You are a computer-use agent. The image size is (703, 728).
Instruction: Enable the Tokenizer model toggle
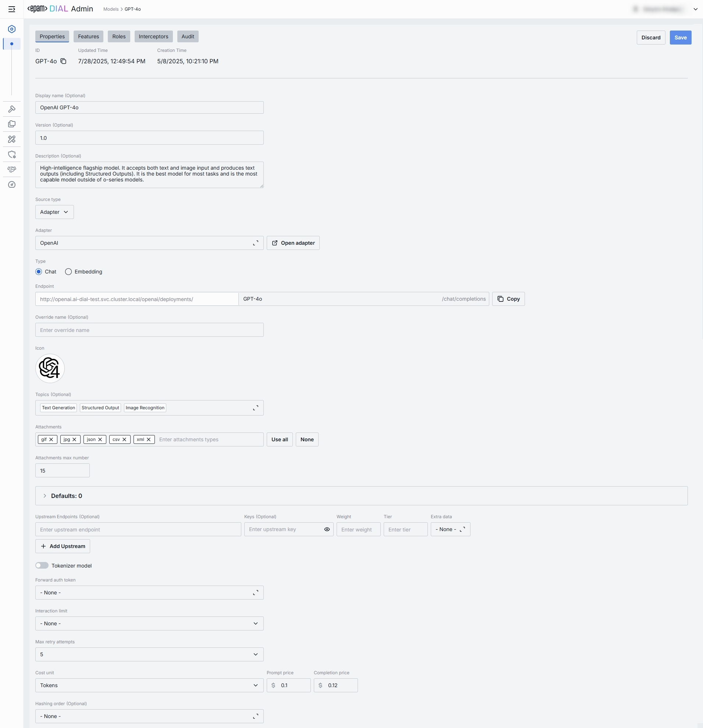42,565
